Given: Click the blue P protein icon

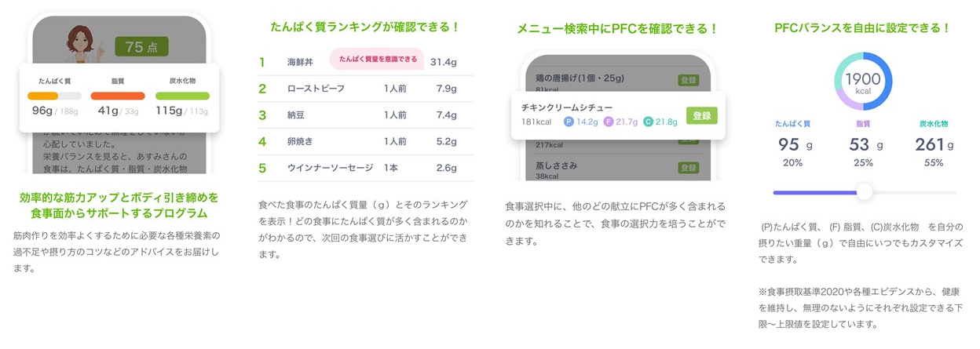Looking at the screenshot, I should click(569, 122).
